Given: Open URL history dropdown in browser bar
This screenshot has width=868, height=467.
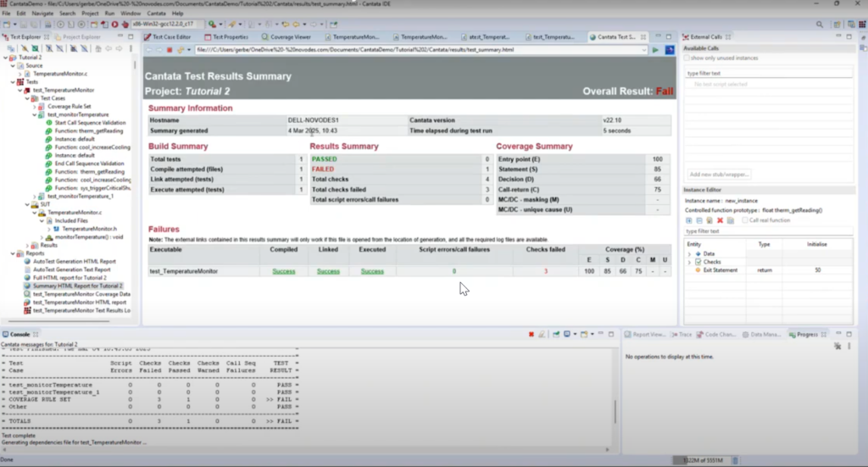Looking at the screenshot, I should point(644,50).
